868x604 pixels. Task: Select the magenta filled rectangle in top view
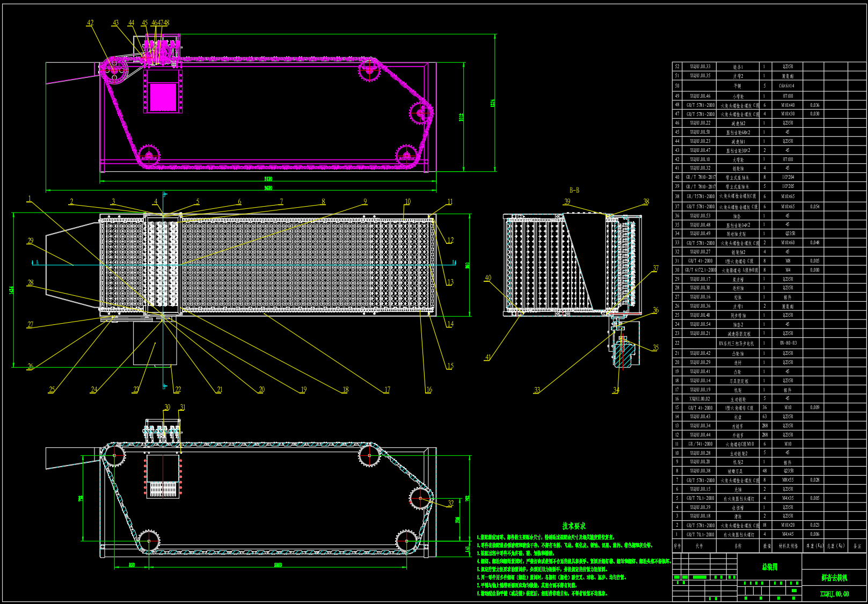pyautogui.click(x=163, y=97)
